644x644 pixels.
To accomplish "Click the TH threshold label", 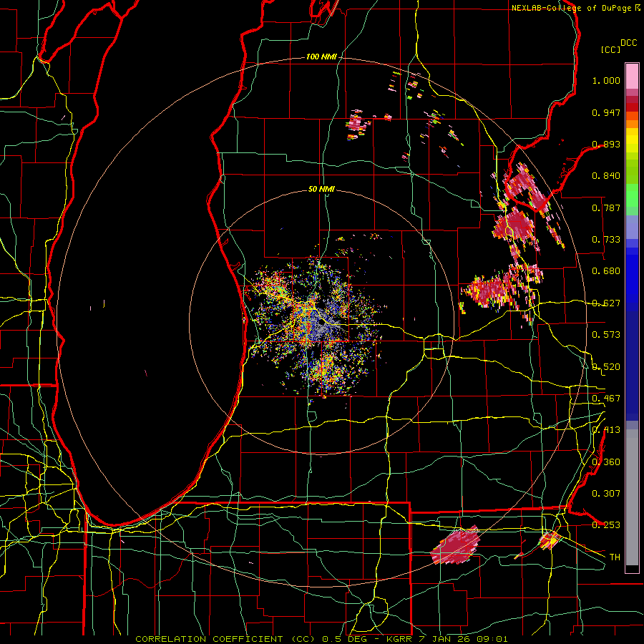I will point(615,557).
